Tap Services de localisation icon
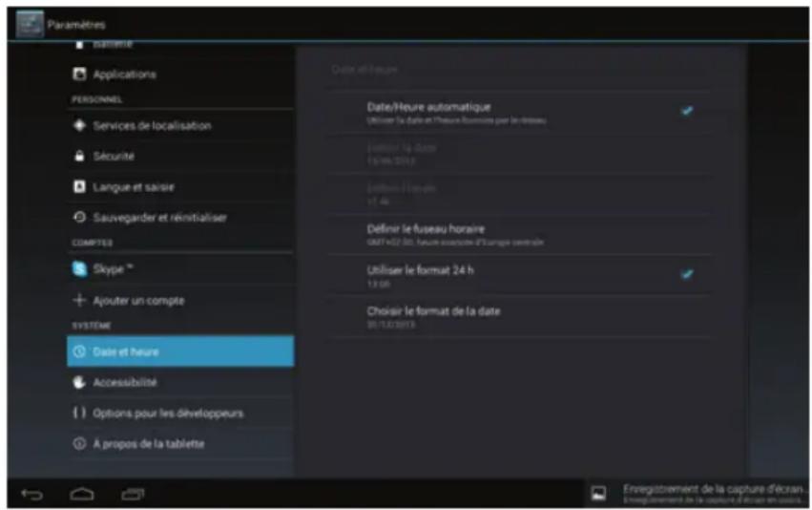 pyautogui.click(x=79, y=125)
